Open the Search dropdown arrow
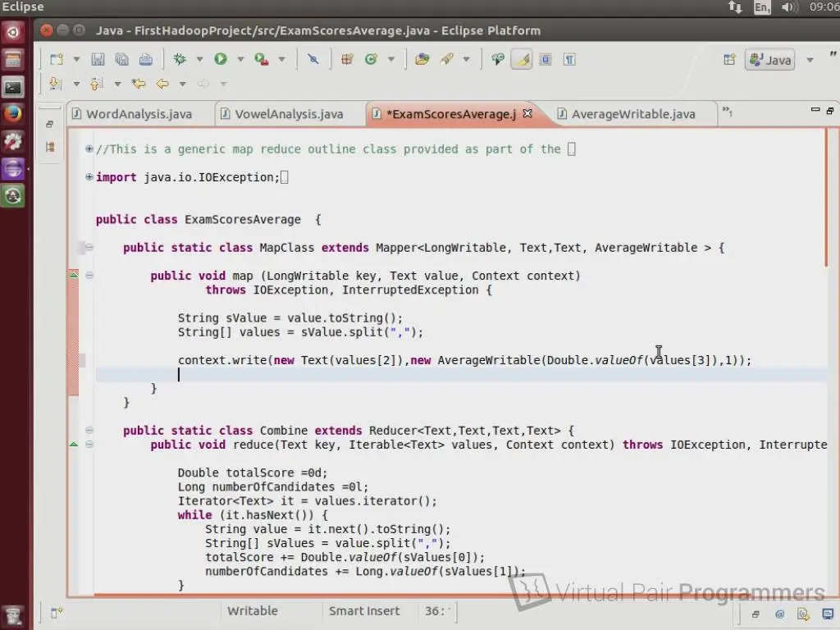Viewport: 840px width, 630px height. coord(467,59)
